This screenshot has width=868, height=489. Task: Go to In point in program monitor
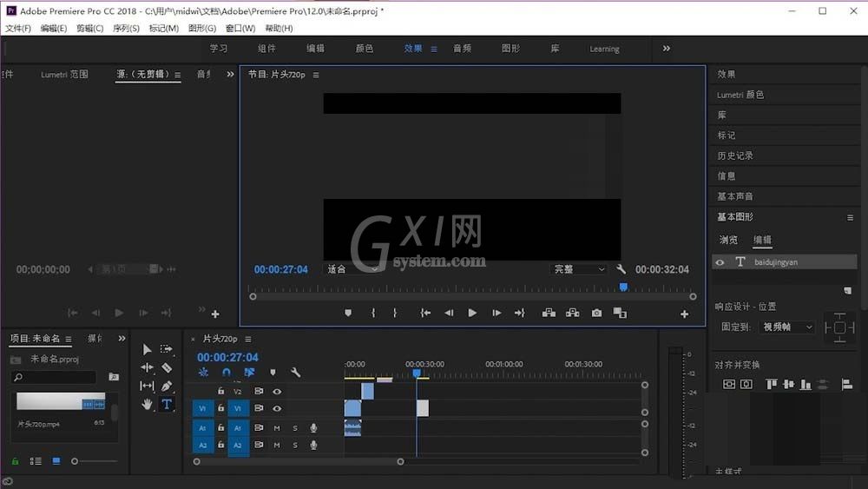tap(425, 314)
